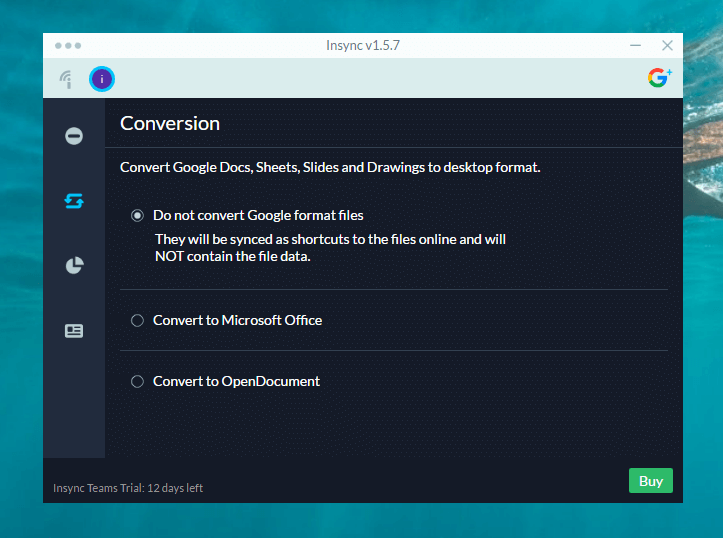Viewport: 723px width, 538px height.
Task: Click the sync feed signal icon
Action: [x=66, y=78]
